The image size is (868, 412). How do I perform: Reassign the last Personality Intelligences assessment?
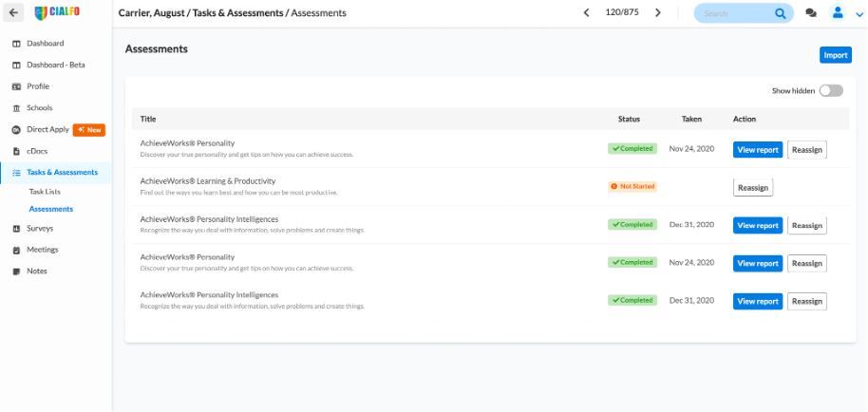807,301
